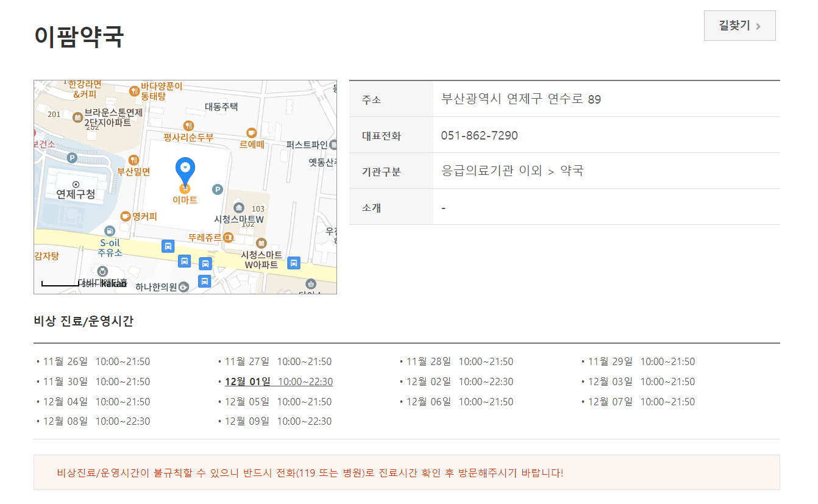Click the phone number 051-862-7290
This screenshot has height=504, width=818.
481,135
